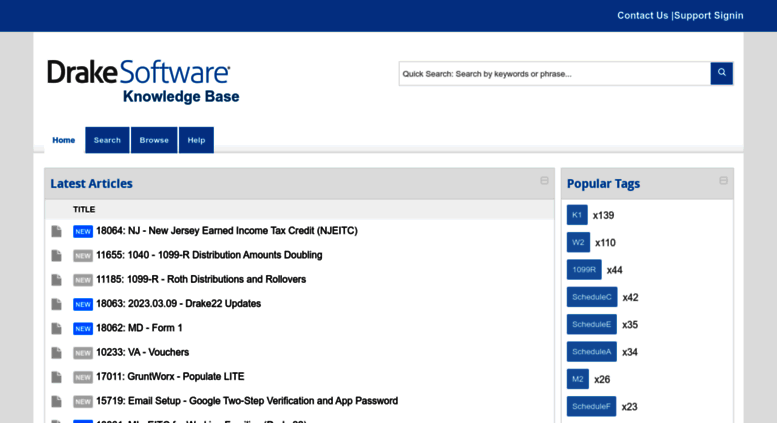Select the 1099R tag

584,269
